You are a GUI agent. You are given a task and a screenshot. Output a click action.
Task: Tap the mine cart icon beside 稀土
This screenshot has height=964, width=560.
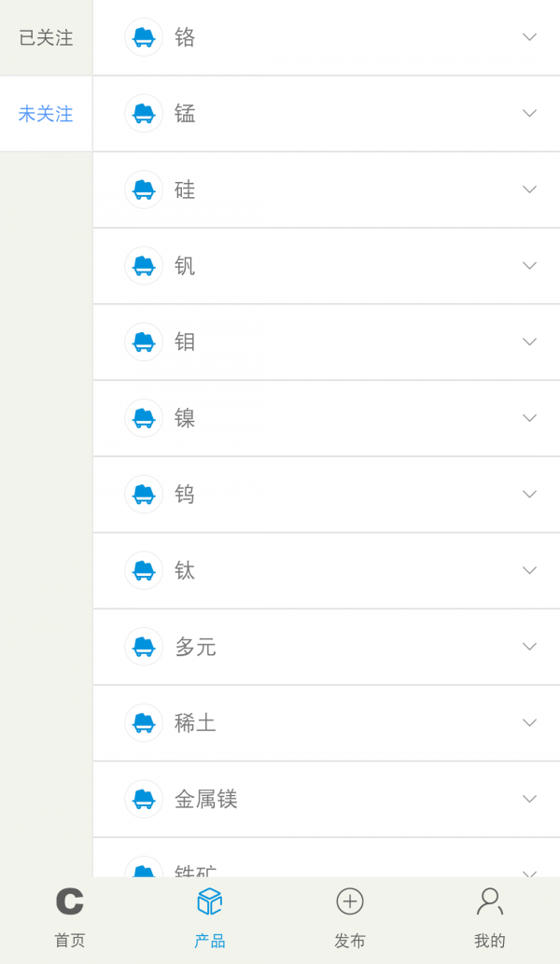(144, 723)
